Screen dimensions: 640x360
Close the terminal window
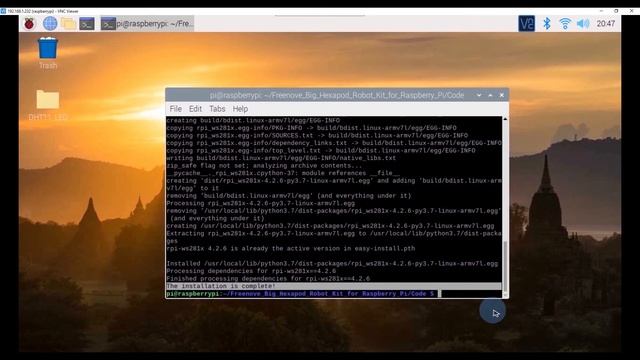[502, 95]
